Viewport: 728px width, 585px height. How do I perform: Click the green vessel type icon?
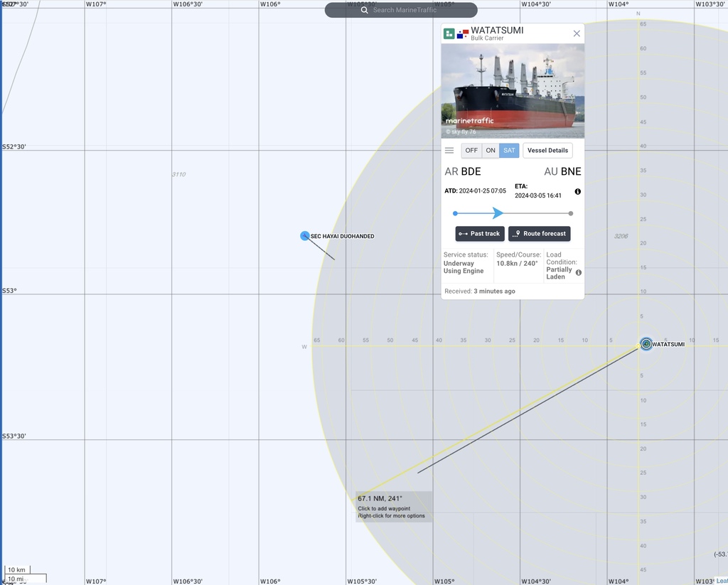(x=449, y=33)
